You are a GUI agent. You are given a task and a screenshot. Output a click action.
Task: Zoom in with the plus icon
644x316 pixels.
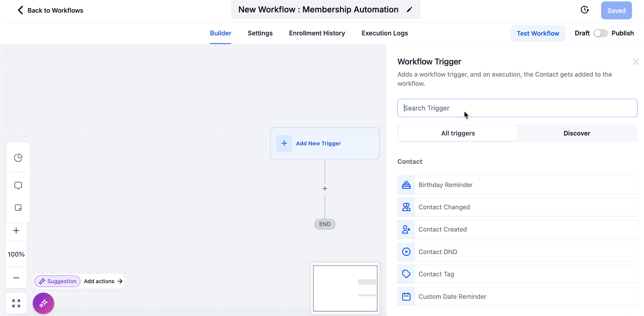16,231
